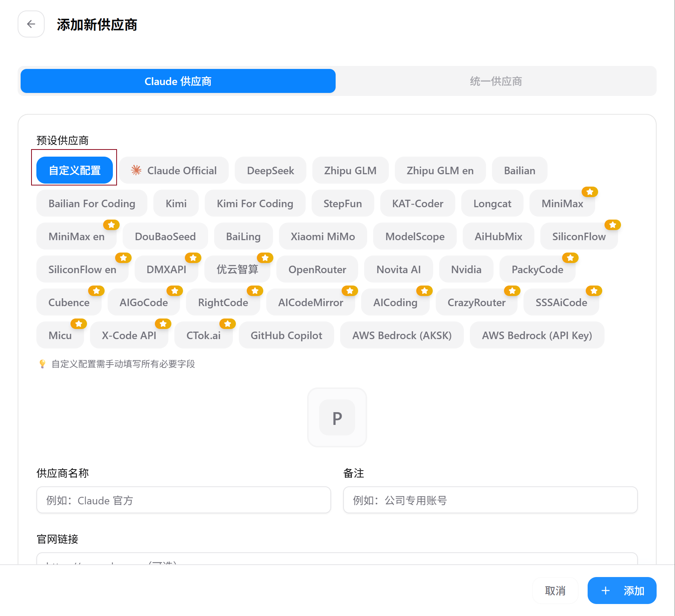
Task: Select the AICoding preset
Action: (395, 302)
